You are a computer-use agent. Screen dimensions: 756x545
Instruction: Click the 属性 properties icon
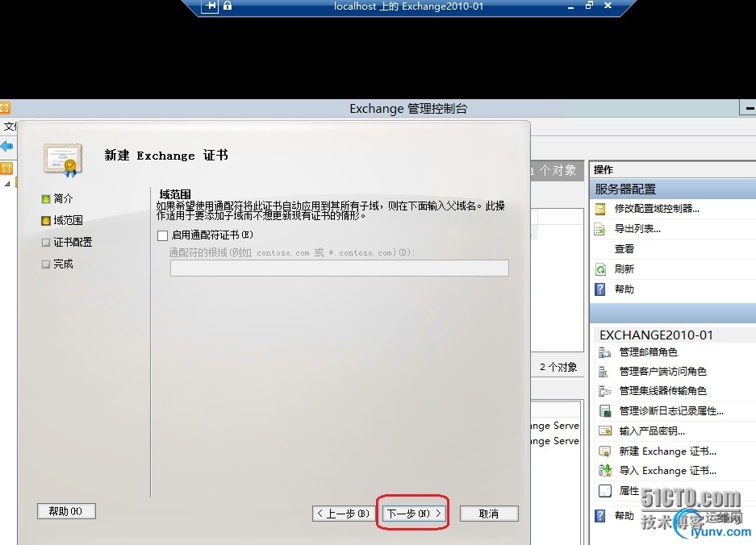[604, 491]
